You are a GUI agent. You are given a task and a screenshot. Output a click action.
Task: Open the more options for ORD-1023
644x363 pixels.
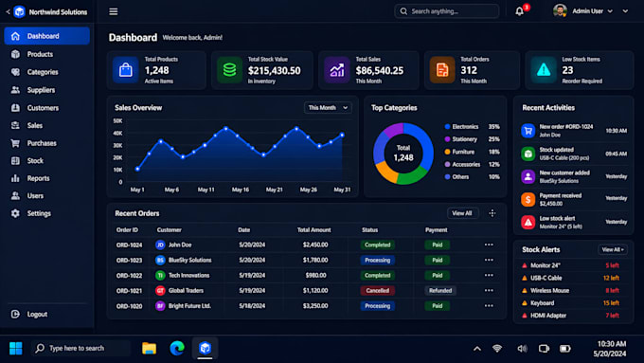click(x=489, y=260)
